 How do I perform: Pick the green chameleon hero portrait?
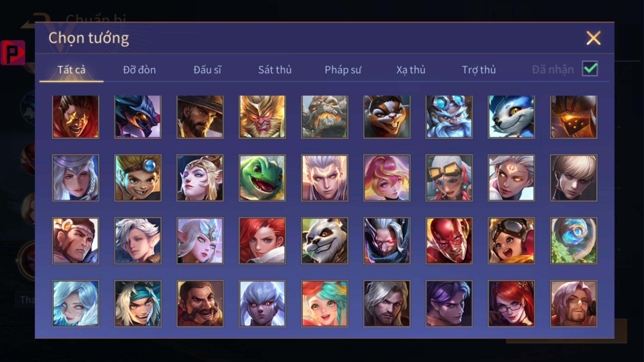[x=262, y=178]
